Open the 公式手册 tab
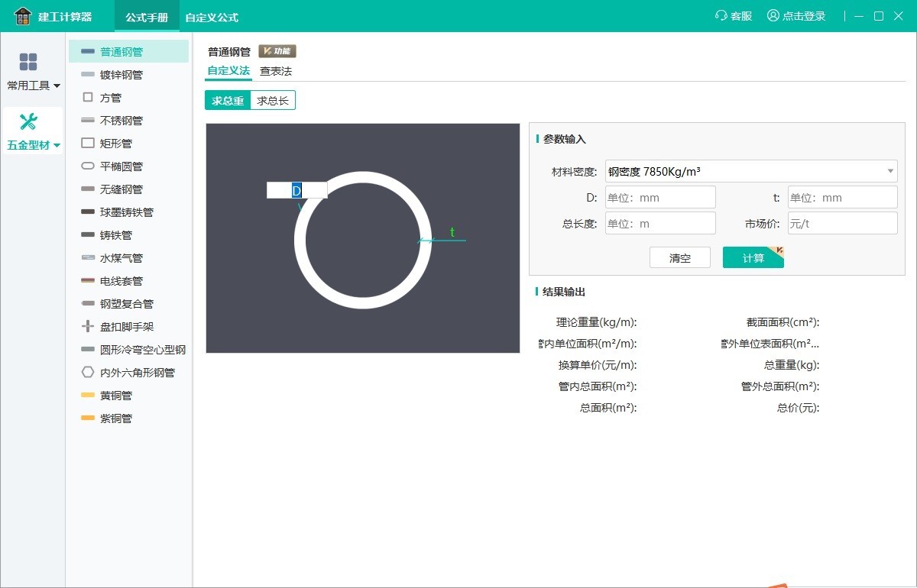Image resolution: width=917 pixels, height=588 pixels. [x=147, y=17]
